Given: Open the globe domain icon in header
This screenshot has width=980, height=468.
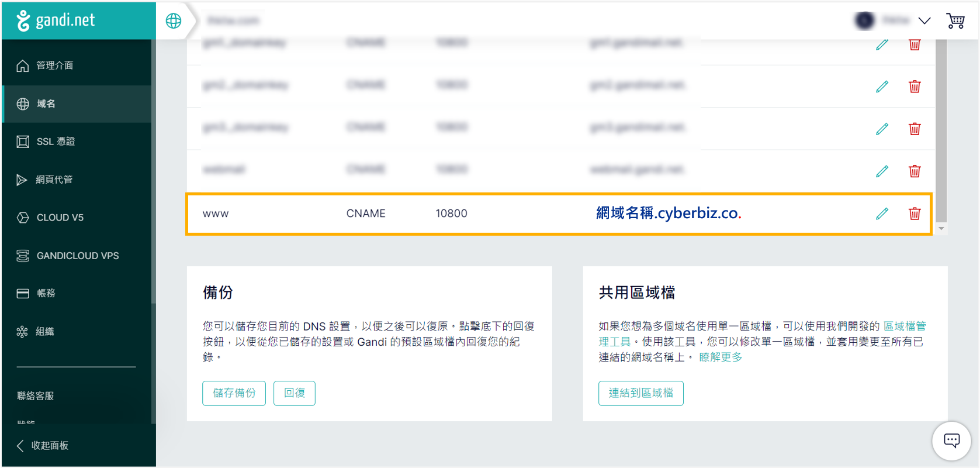Looking at the screenshot, I should tap(174, 21).
